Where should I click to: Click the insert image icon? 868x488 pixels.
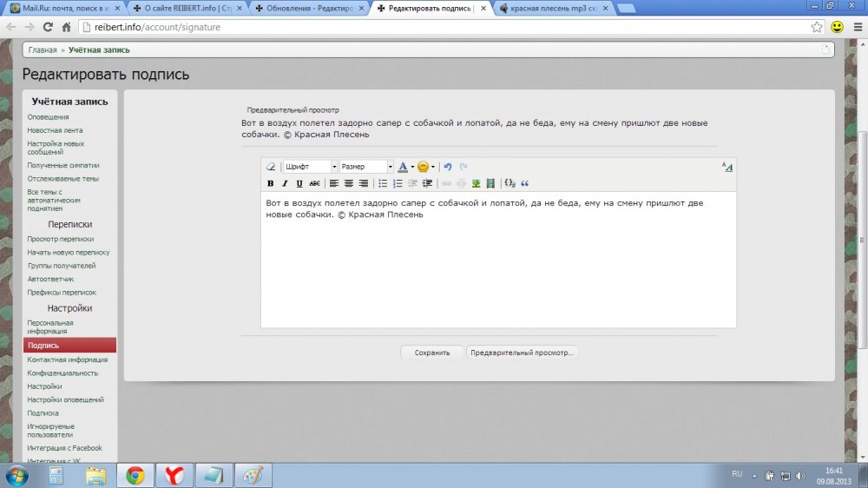point(476,183)
